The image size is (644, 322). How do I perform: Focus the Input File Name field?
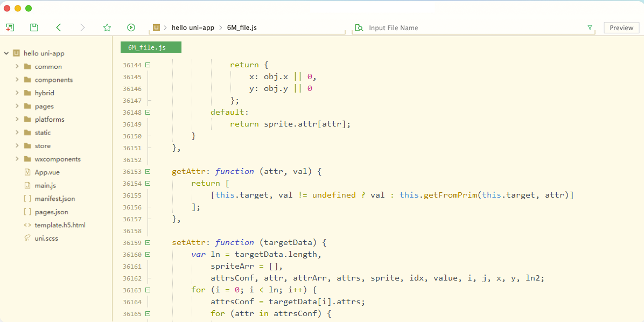tap(474, 28)
